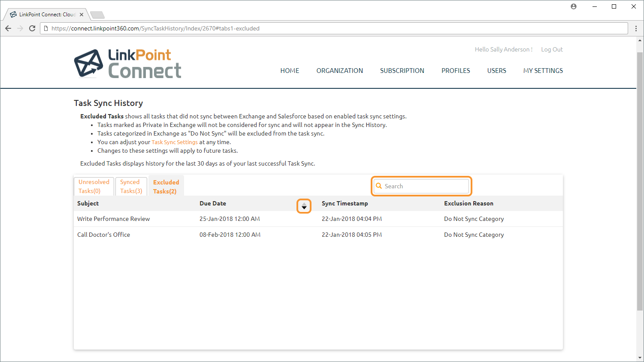Open the PROFILES menu item
The width and height of the screenshot is (644, 362).
tap(456, 71)
